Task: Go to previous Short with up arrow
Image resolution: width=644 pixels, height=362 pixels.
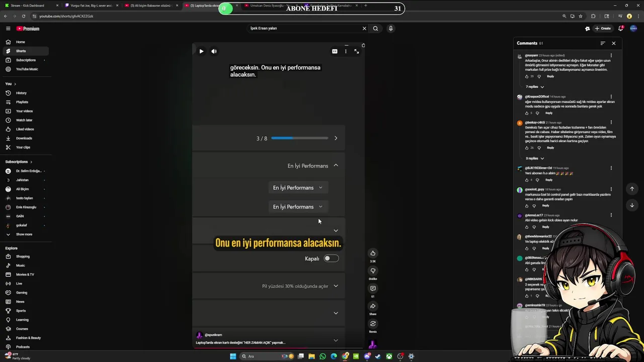Action: [632, 189]
